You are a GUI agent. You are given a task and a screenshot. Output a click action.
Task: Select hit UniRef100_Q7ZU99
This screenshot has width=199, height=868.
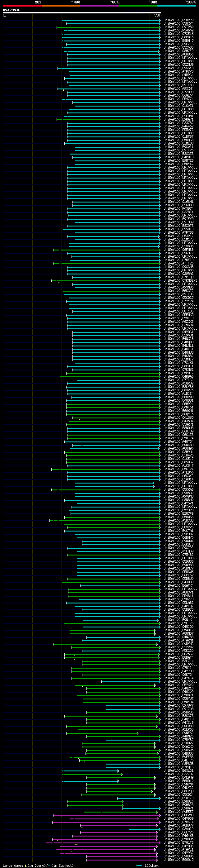pyautogui.click(x=178, y=92)
